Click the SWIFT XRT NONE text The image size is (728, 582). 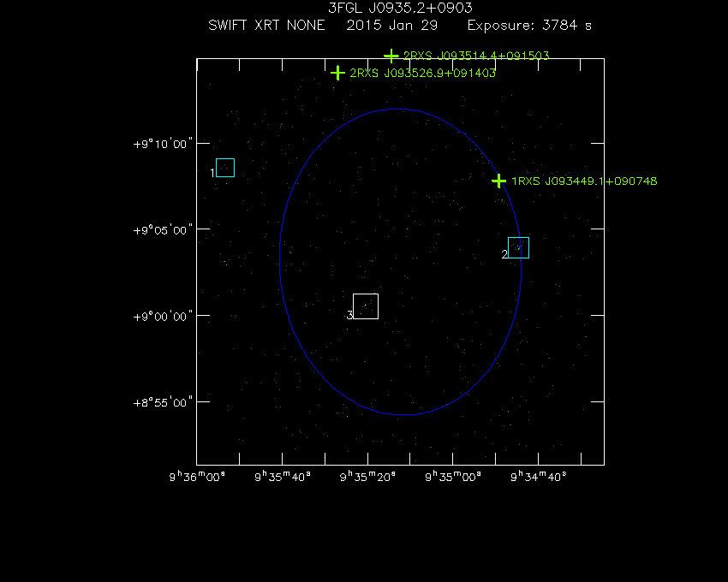pos(266,25)
